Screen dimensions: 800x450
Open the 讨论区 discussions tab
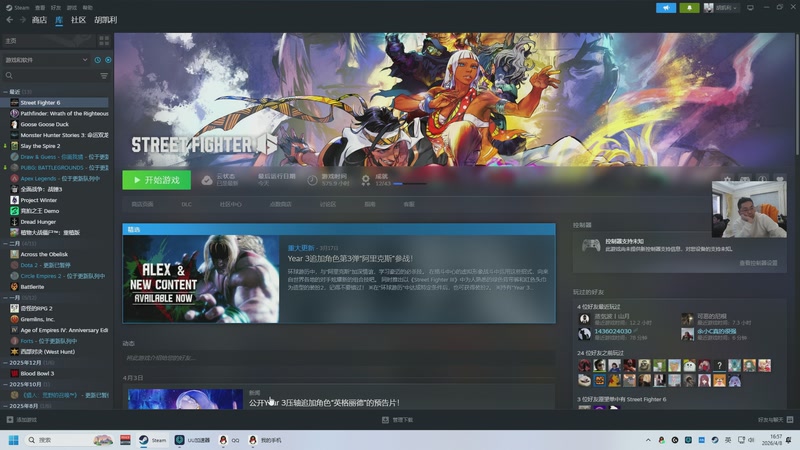click(x=328, y=204)
